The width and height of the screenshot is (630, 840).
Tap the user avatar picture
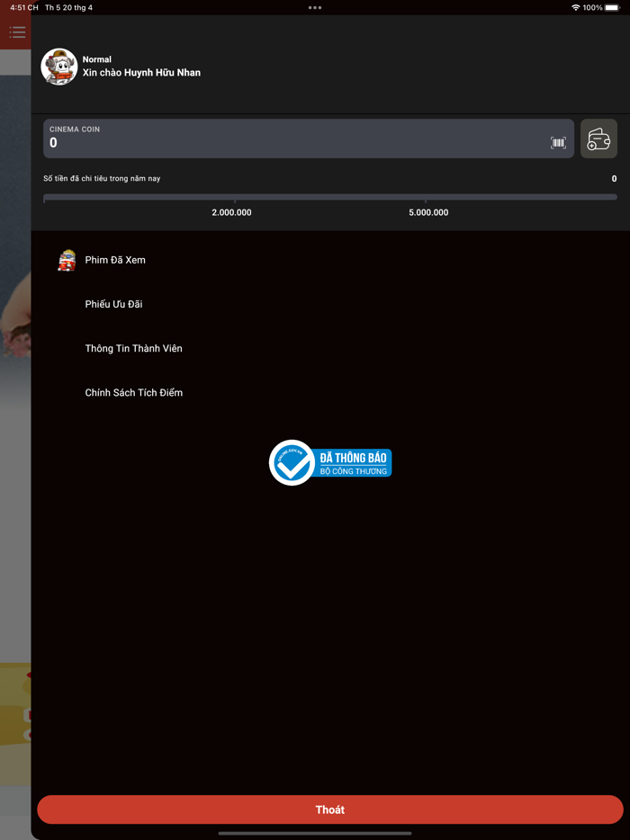[x=59, y=67]
